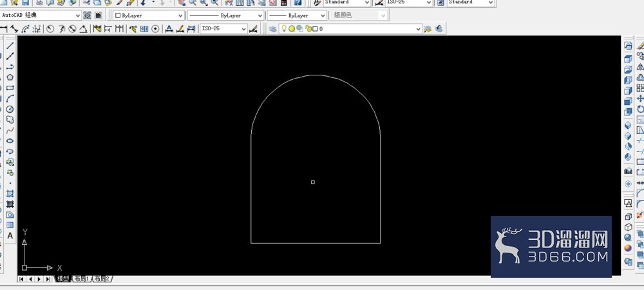644x290 pixels.
Task: Click the layer 0 color square swatch
Action: [x=315, y=29]
